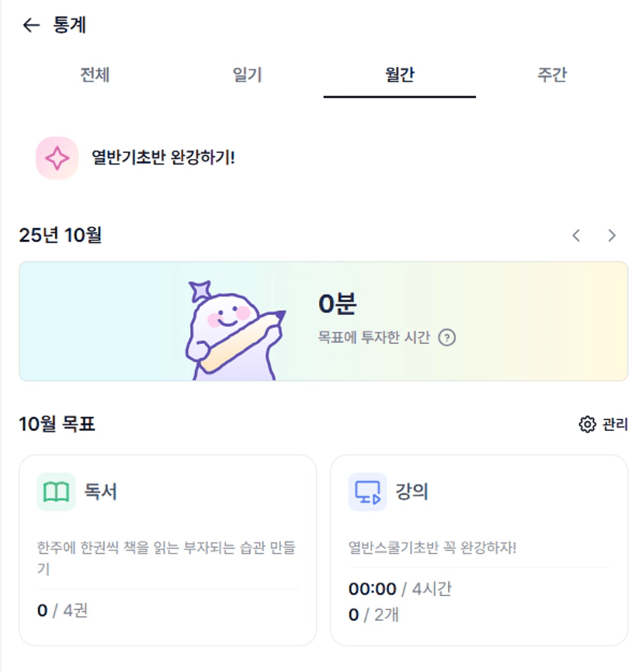Go to previous month with left chevron
The height and width of the screenshot is (672, 642).
click(576, 236)
